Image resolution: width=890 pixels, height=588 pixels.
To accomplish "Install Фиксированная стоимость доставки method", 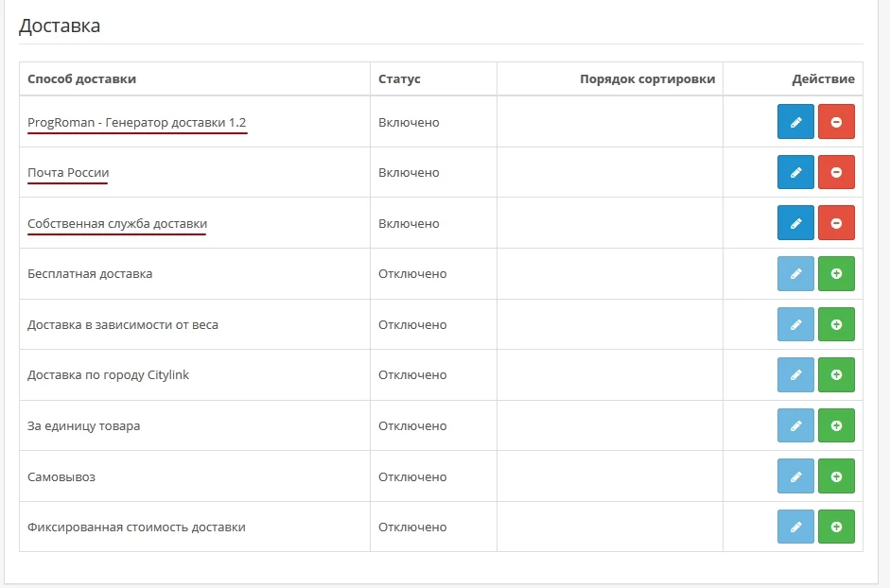I will click(x=836, y=527).
